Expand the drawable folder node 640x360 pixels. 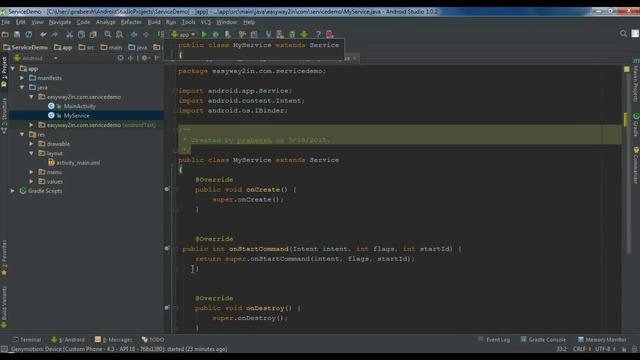point(32,144)
